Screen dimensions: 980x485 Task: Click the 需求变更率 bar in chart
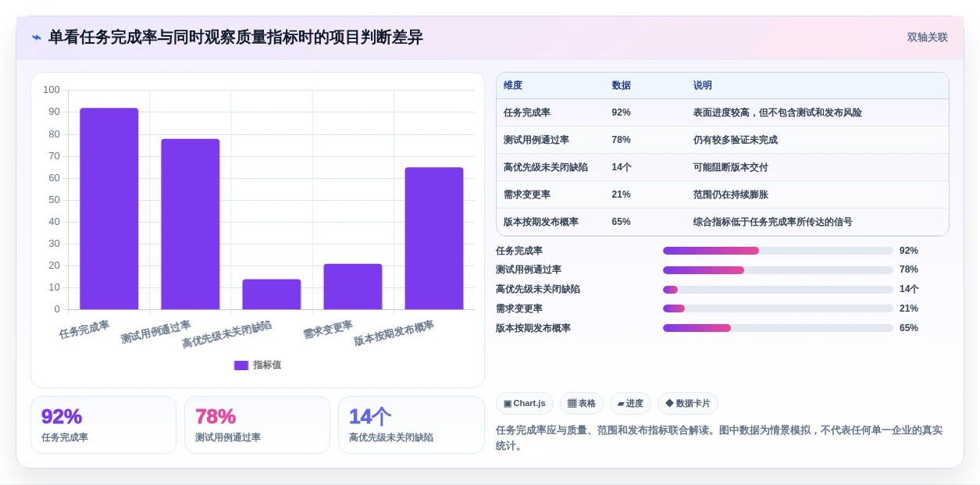click(x=353, y=287)
